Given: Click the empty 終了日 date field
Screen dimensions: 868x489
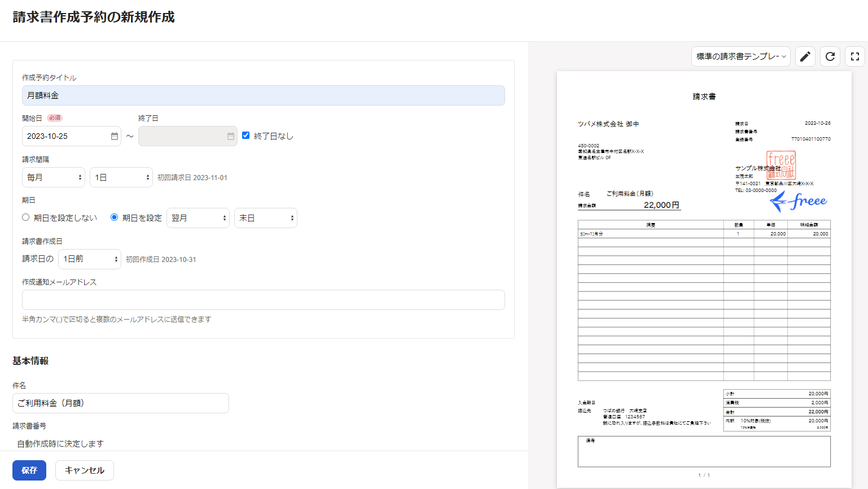Looking at the screenshot, I should 188,136.
